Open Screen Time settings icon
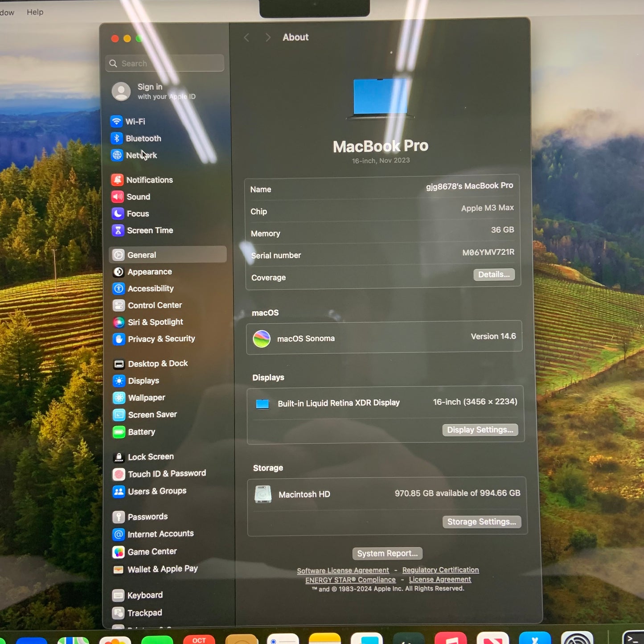This screenshot has height=644, width=644. tap(118, 230)
